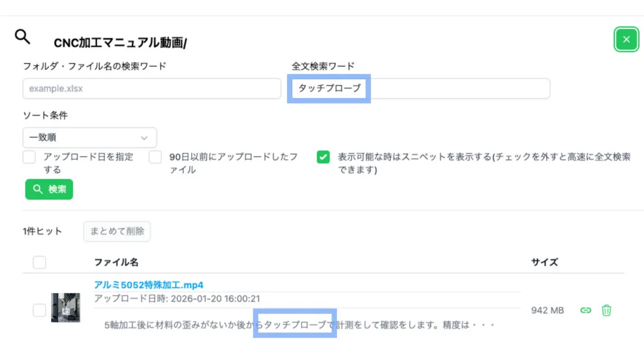Viewport: 644px width, 356px height.
Task: Click the まとめて削除 button
Action: 117,231
